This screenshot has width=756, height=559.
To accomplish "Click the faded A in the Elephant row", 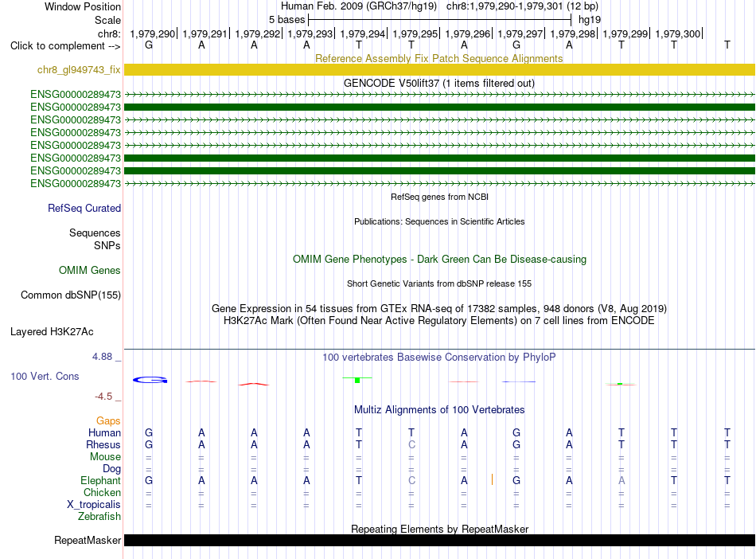I will coord(622,480).
